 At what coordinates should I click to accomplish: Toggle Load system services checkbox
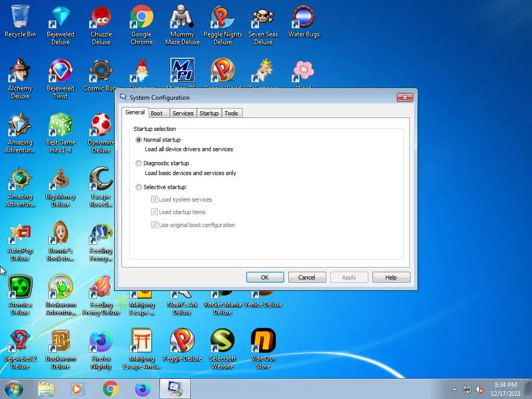(x=154, y=199)
